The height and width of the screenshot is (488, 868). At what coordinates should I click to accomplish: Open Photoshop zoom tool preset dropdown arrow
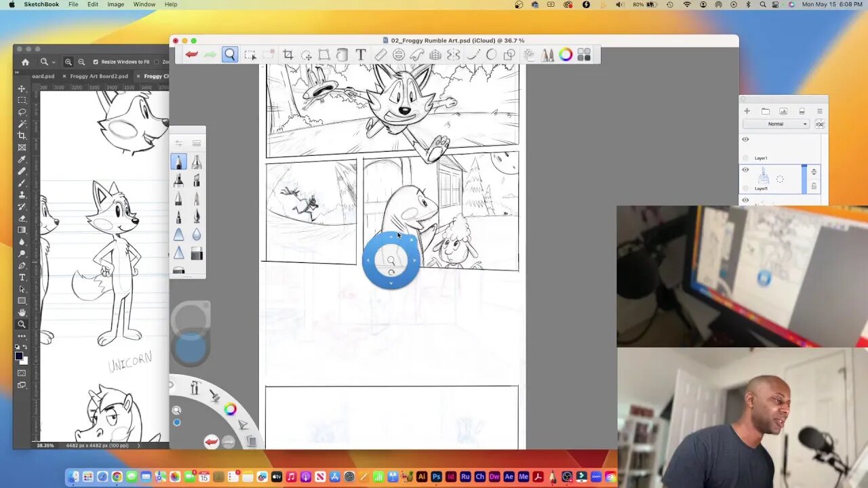tap(54, 62)
